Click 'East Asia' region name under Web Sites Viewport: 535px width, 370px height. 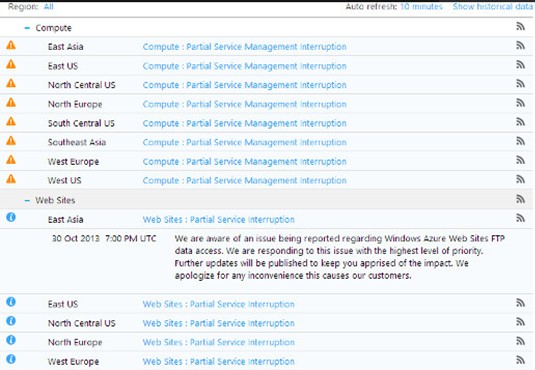[66, 219]
